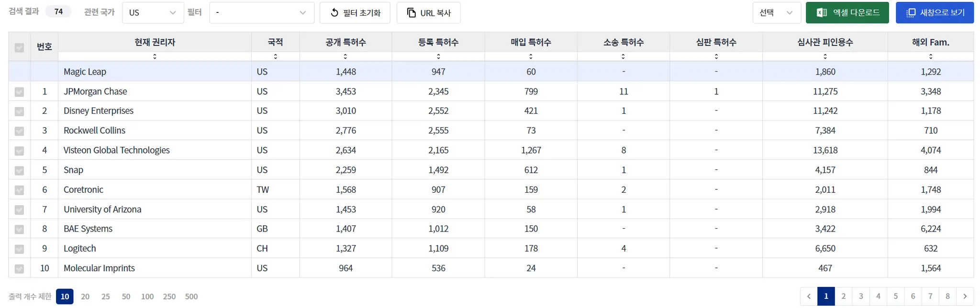The width and height of the screenshot is (980, 308).
Task: Go to page 3
Action: click(x=861, y=296)
